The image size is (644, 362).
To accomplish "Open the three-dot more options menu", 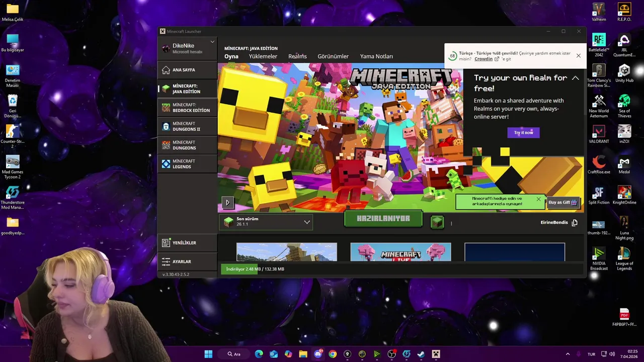I will tap(451, 223).
